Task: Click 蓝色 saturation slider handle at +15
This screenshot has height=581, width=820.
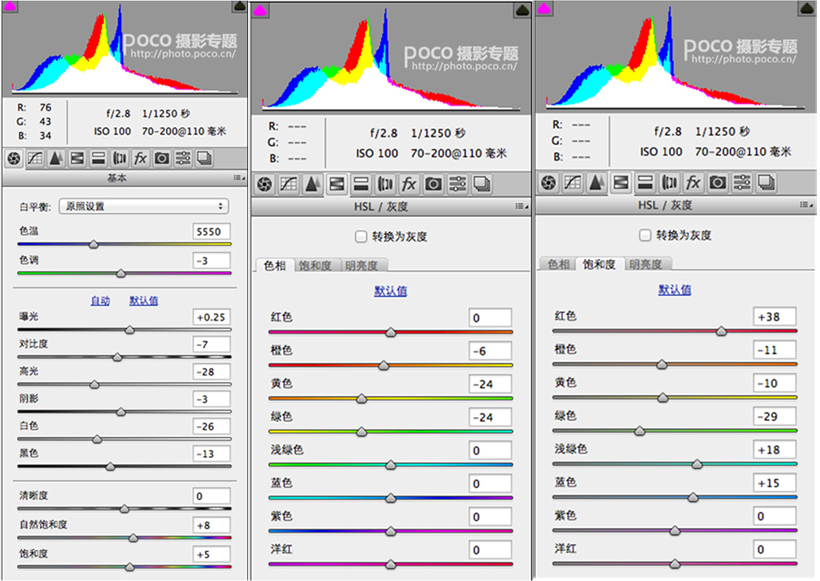Action: pos(693,498)
